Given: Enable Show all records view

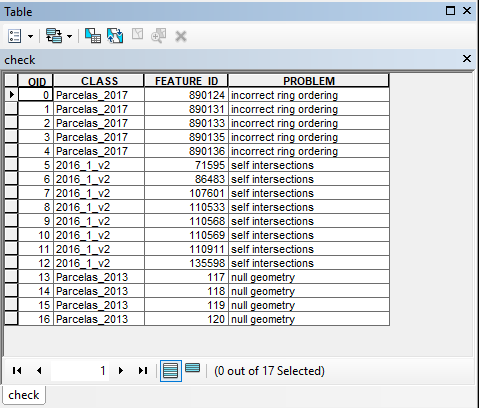Looking at the screenshot, I should click(171, 371).
